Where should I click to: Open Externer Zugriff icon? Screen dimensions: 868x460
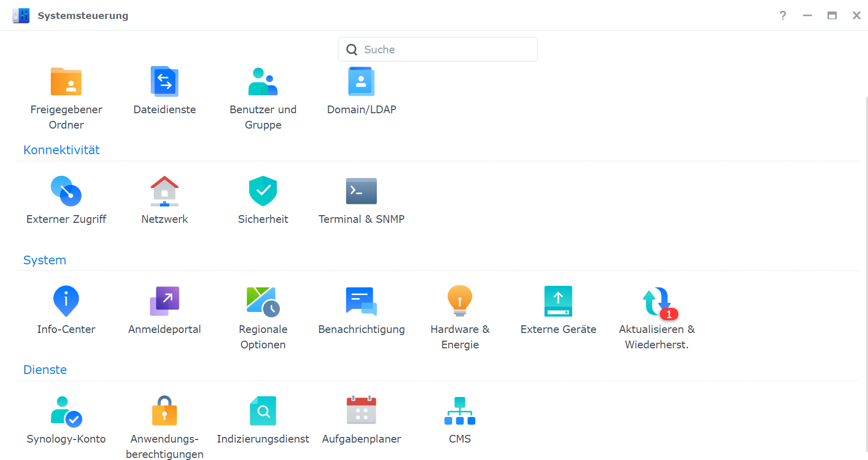coord(66,191)
